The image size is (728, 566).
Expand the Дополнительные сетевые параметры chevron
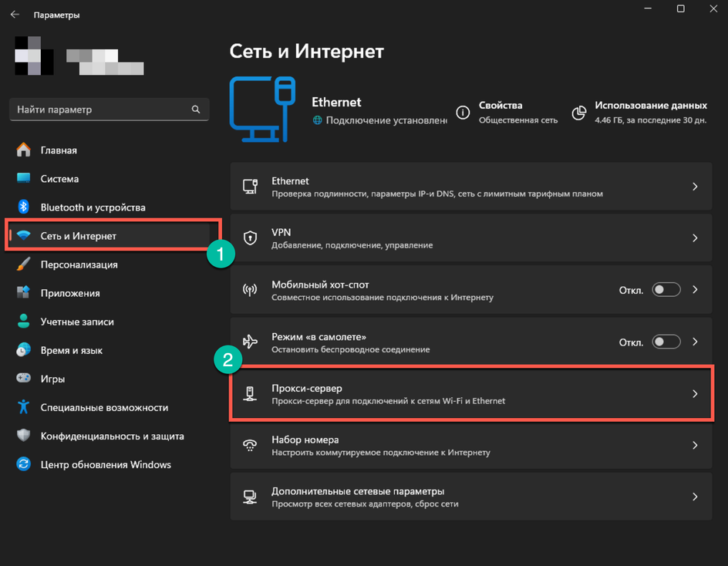695,497
